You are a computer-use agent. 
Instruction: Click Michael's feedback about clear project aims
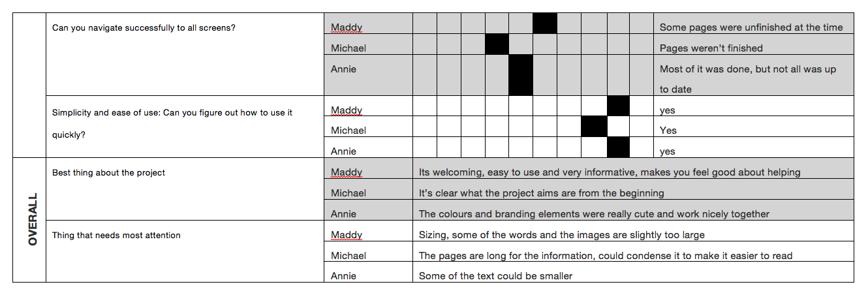pyautogui.click(x=541, y=193)
